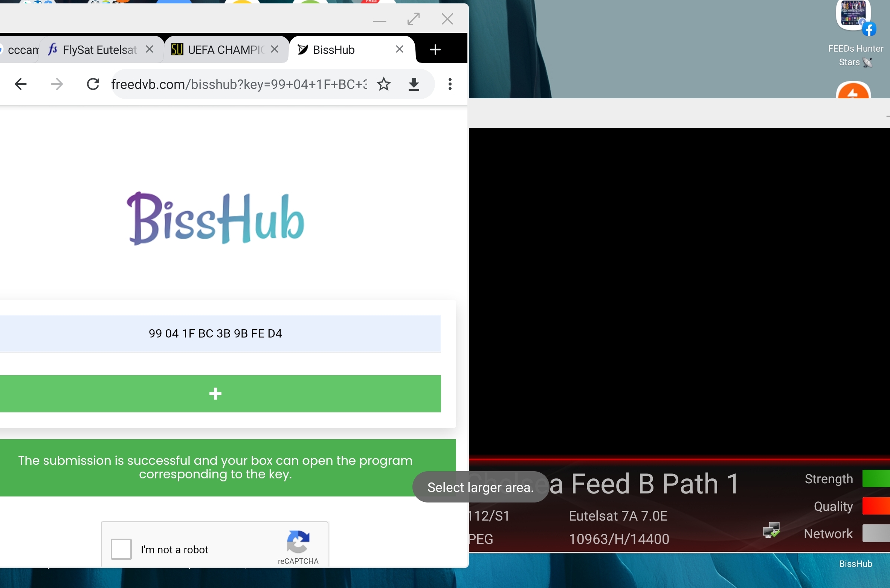The width and height of the screenshot is (890, 588).
Task: Dismiss the 'Select larger area.' toast
Action: [x=480, y=487]
